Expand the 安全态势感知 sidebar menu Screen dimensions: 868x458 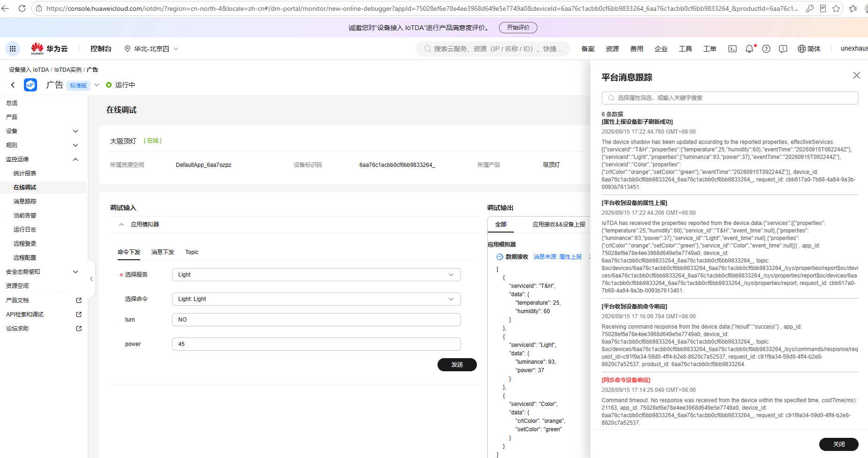pos(75,272)
